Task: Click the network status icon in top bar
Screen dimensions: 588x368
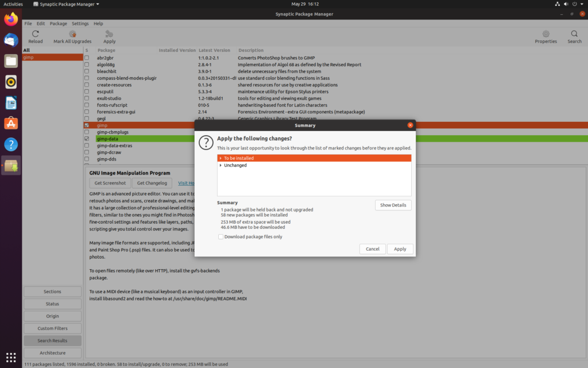Action: tap(557, 4)
